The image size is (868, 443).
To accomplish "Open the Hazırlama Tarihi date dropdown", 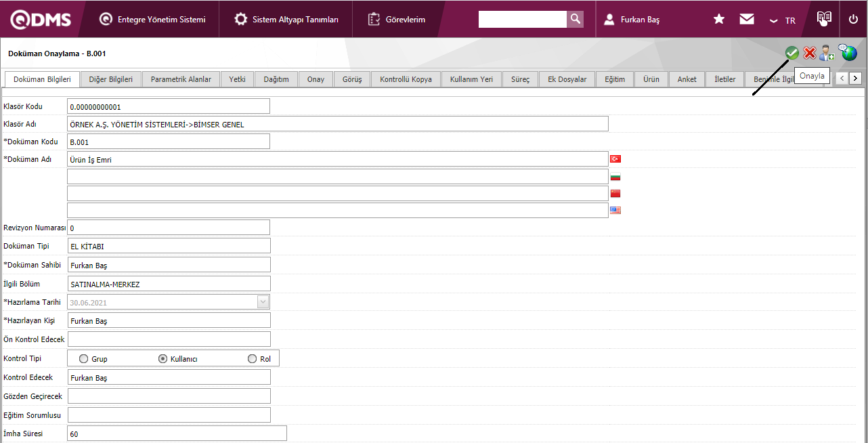I will (x=263, y=302).
